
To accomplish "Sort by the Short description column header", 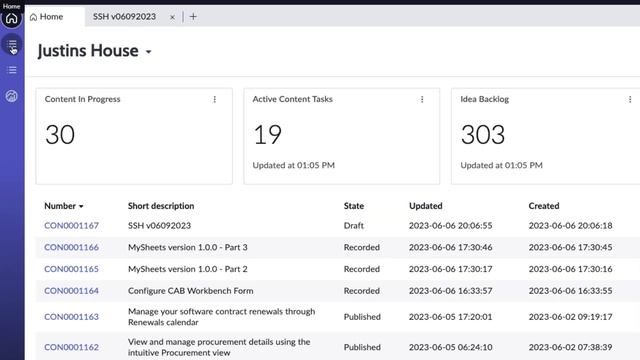I will [161, 206].
